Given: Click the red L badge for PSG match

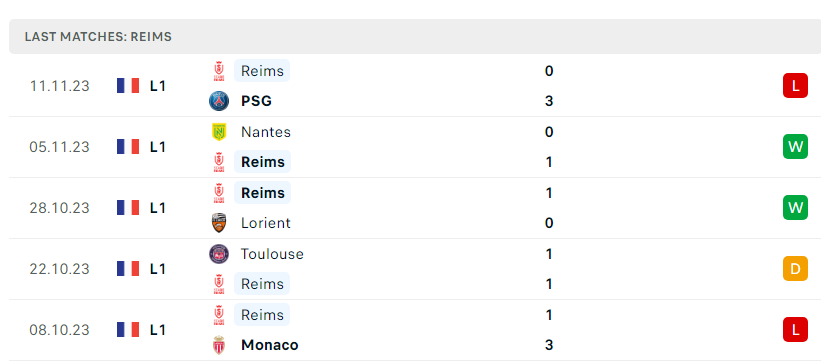Looking at the screenshot, I should [x=795, y=86].
